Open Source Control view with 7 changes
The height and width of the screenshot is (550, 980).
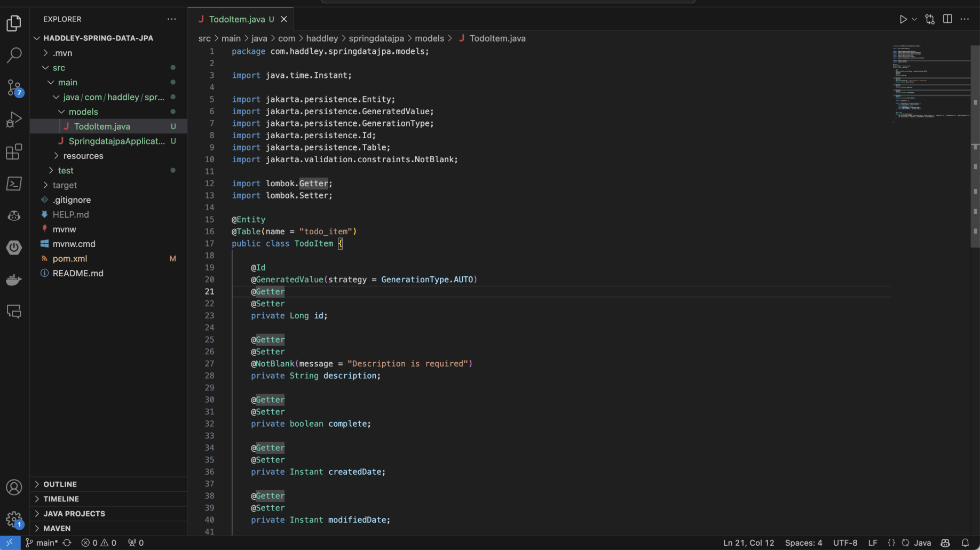(x=14, y=87)
